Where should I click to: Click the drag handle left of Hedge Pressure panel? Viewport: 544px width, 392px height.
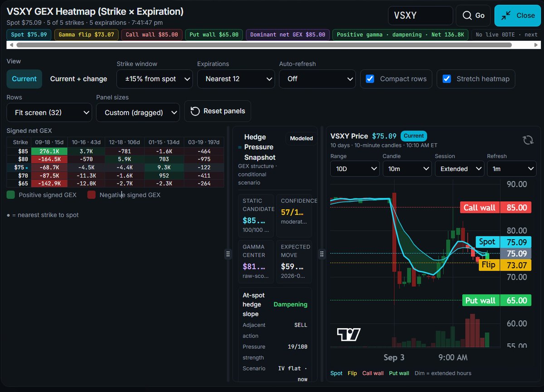click(x=228, y=254)
